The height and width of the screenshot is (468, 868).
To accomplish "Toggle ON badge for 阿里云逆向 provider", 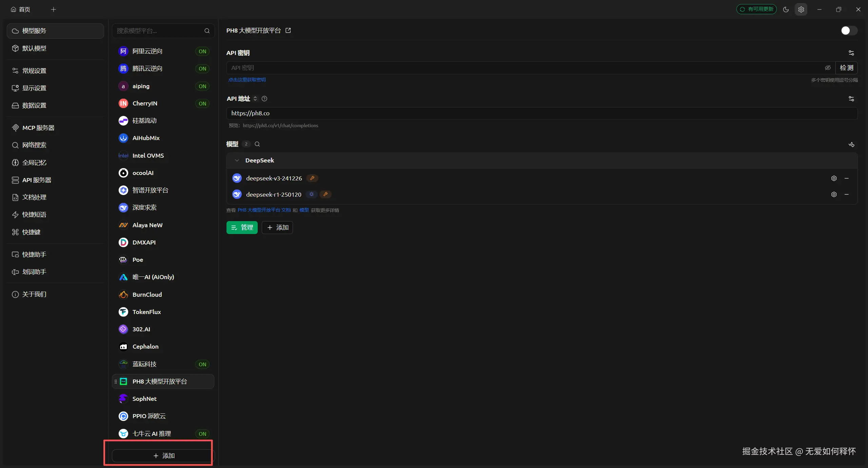I will (202, 51).
